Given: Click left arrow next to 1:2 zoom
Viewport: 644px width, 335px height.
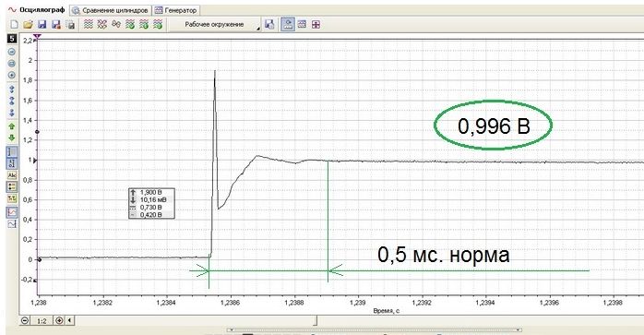Looking at the screenshot, I should point(70,320).
